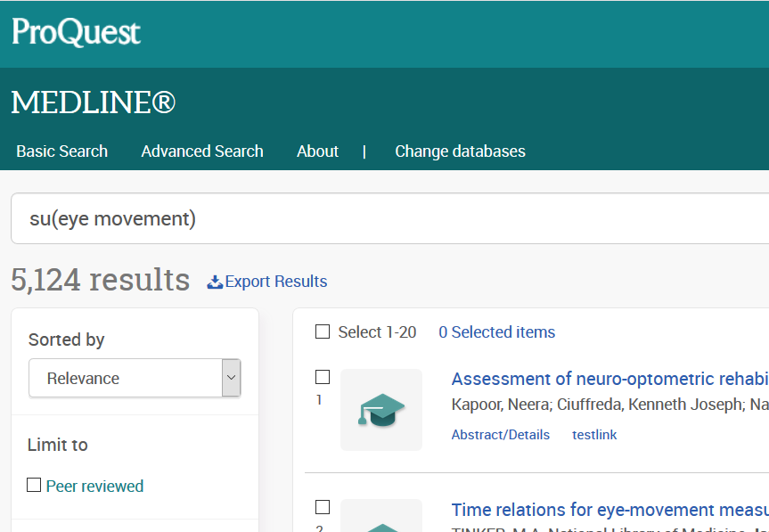Viewport: 769px width, 532px height.
Task: Click the ProQuest logo
Action: [x=76, y=33]
